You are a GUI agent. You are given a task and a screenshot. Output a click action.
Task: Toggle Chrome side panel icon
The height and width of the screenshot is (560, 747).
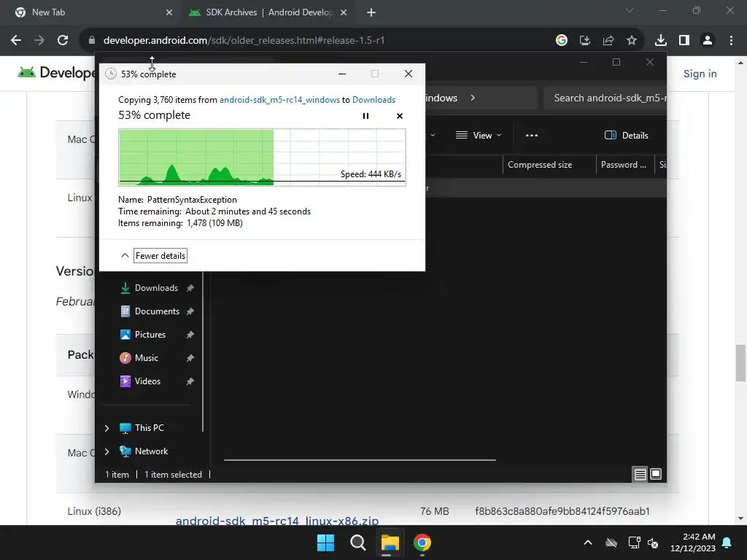point(684,41)
